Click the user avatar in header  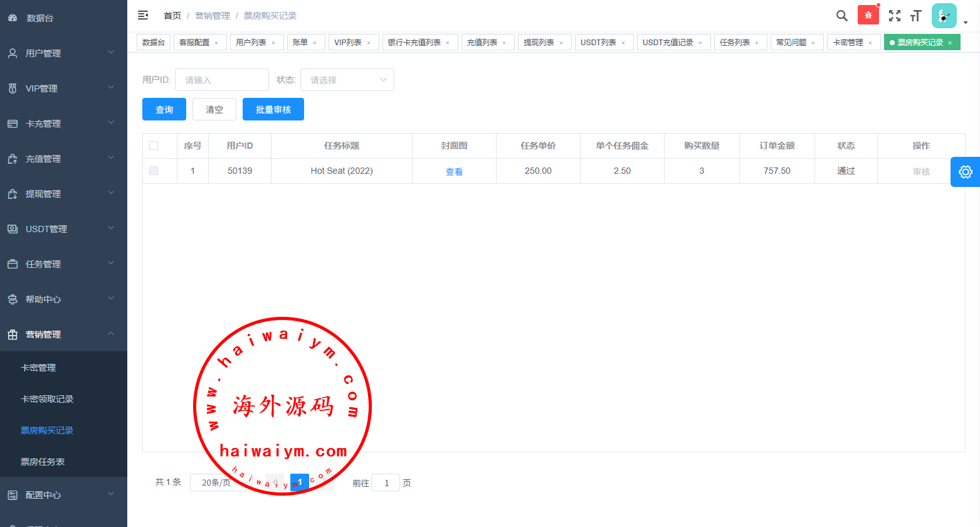pos(944,16)
